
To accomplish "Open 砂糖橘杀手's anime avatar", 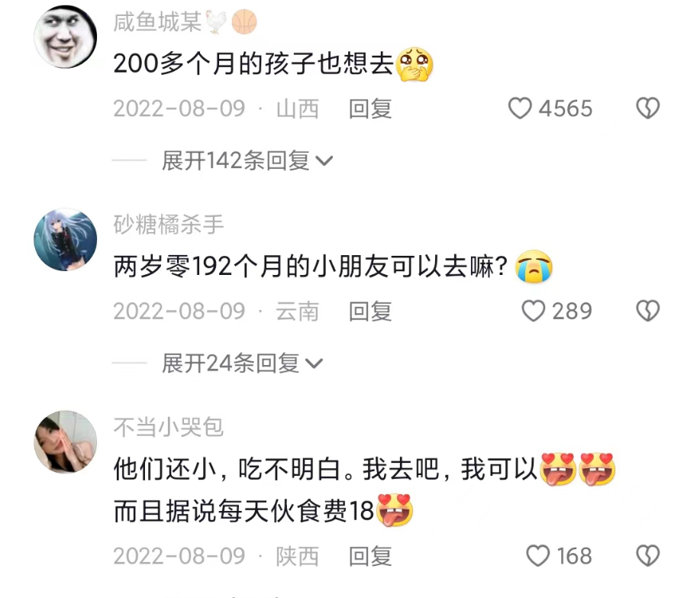I will pyautogui.click(x=66, y=239).
